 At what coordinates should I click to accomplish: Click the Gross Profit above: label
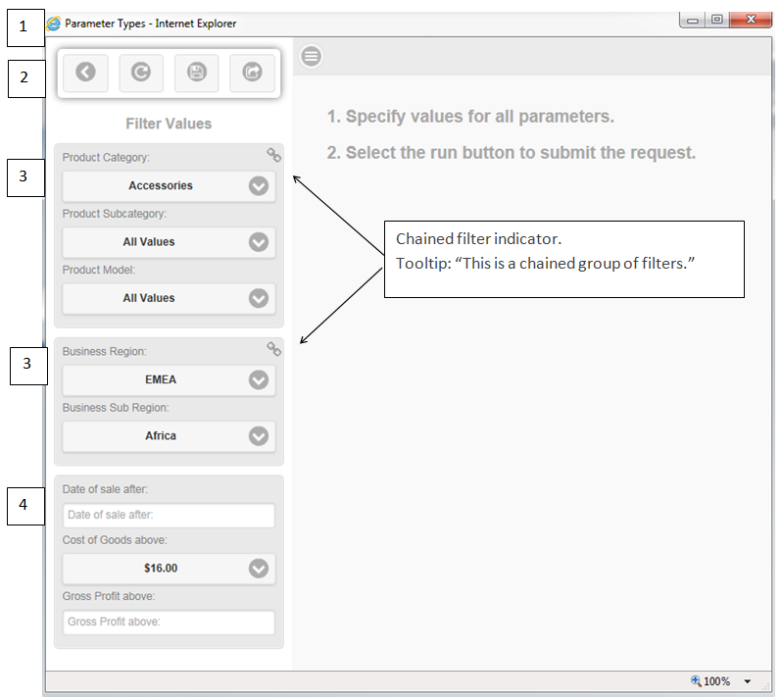(x=109, y=596)
